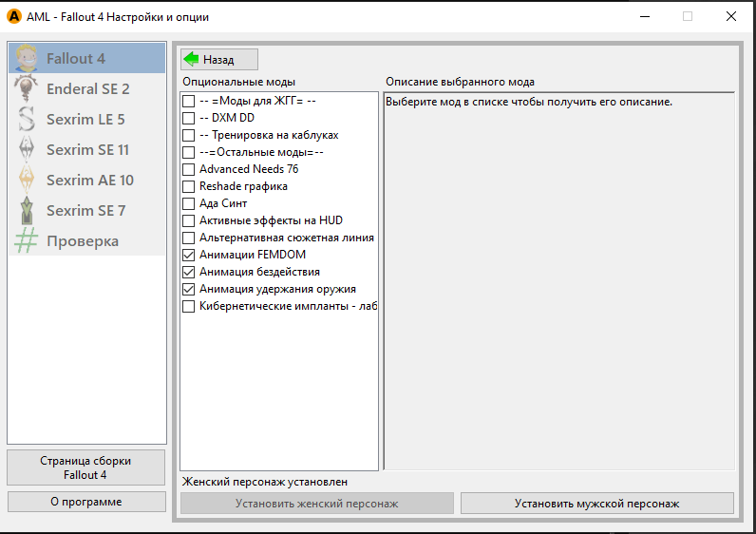Switch to the Enderal SE 2 entry
Viewport: 756px width, 534px height.
pos(88,89)
